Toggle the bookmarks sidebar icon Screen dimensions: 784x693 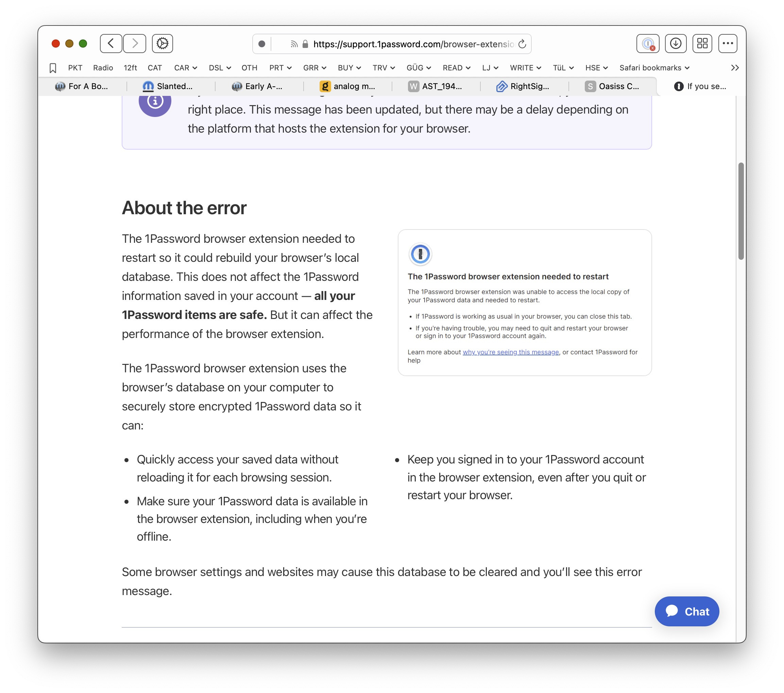(53, 68)
